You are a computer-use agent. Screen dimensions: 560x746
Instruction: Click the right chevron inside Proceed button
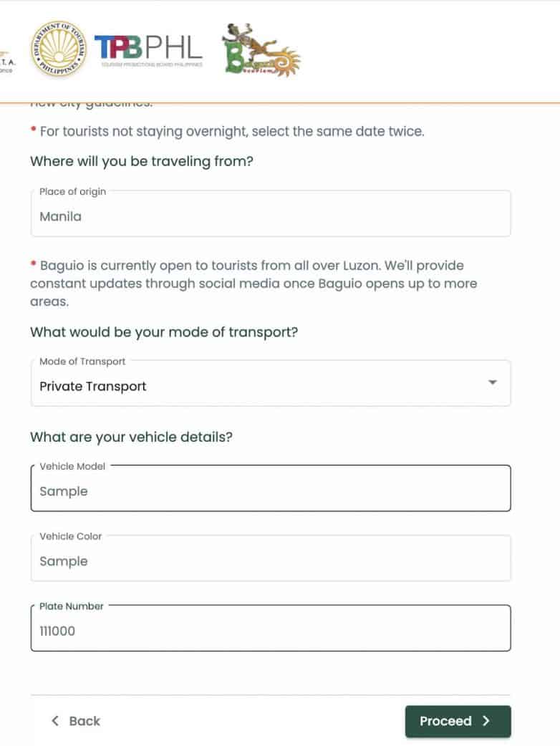[x=486, y=721]
